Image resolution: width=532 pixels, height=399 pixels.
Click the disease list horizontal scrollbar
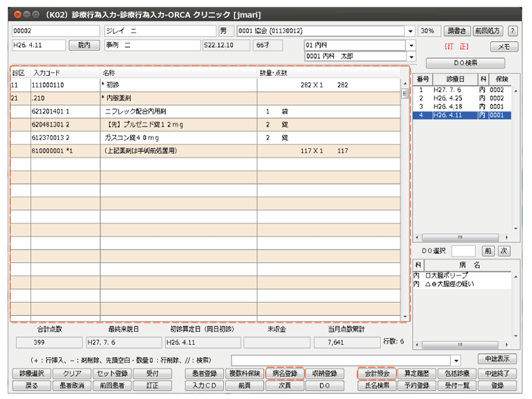tap(462, 345)
